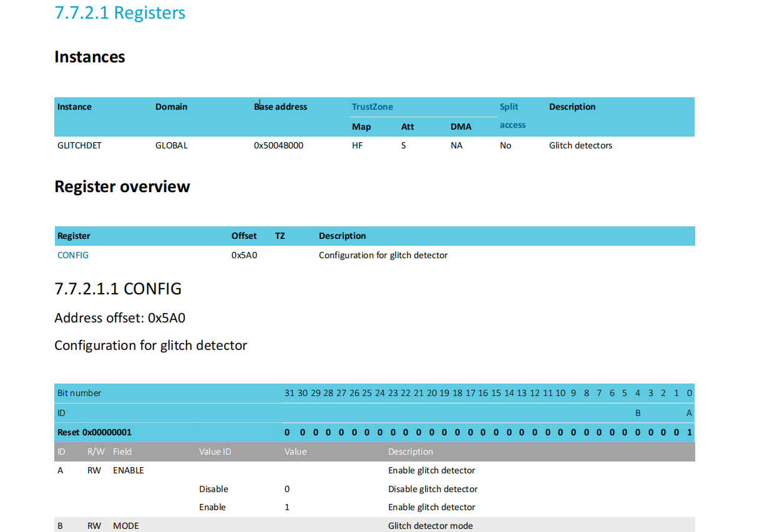Click the 'TZ' column header

tap(280, 236)
